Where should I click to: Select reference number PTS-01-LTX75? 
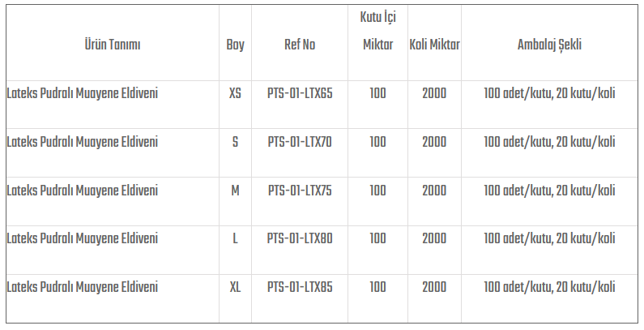[x=300, y=191]
